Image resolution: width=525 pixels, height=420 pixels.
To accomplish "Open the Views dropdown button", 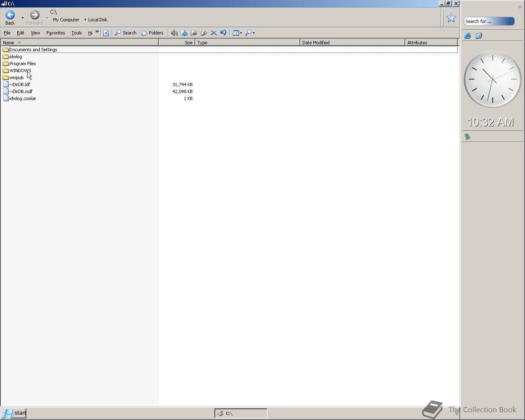I will click(x=237, y=33).
